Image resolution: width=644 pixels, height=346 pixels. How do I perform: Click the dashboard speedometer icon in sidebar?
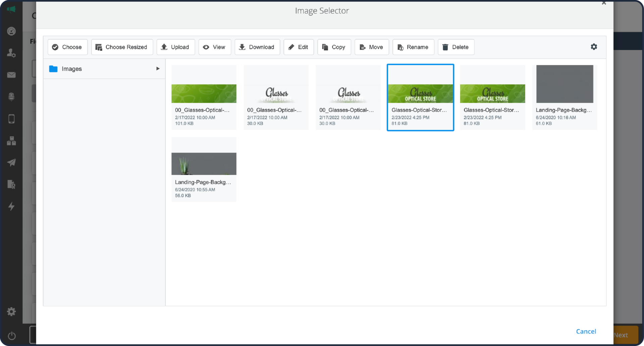pyautogui.click(x=11, y=31)
